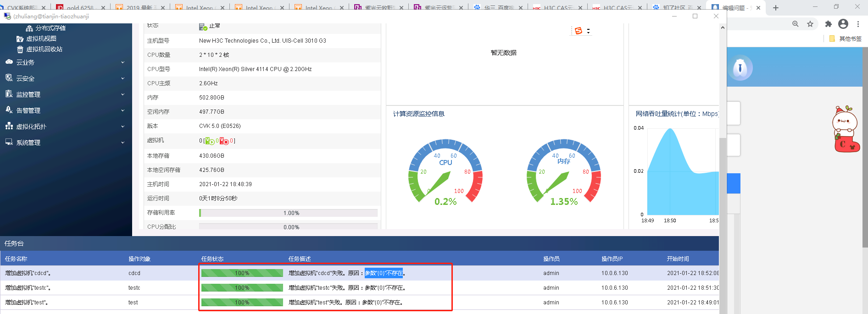Open the 其他书签 bookmarks folder
868x314 pixels.
pos(846,39)
